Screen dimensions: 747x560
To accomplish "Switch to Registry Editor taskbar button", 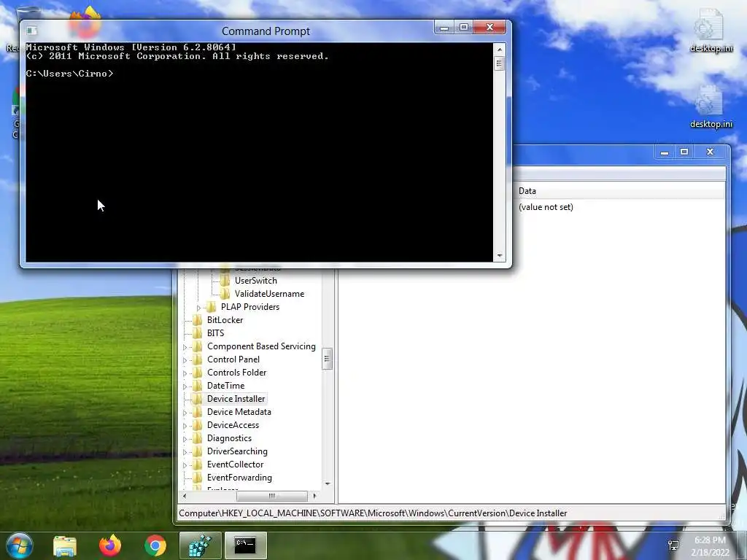I will [200, 545].
